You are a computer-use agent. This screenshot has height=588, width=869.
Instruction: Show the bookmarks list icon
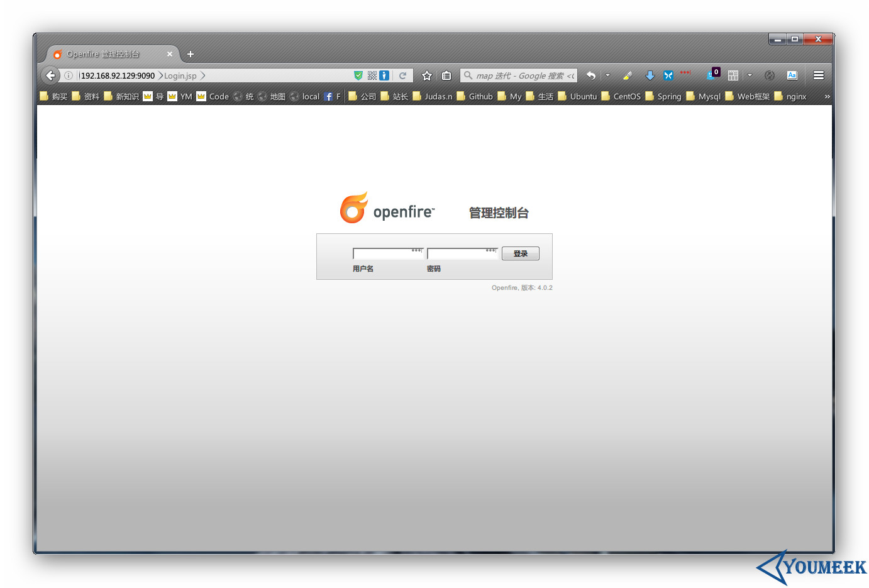(x=446, y=75)
